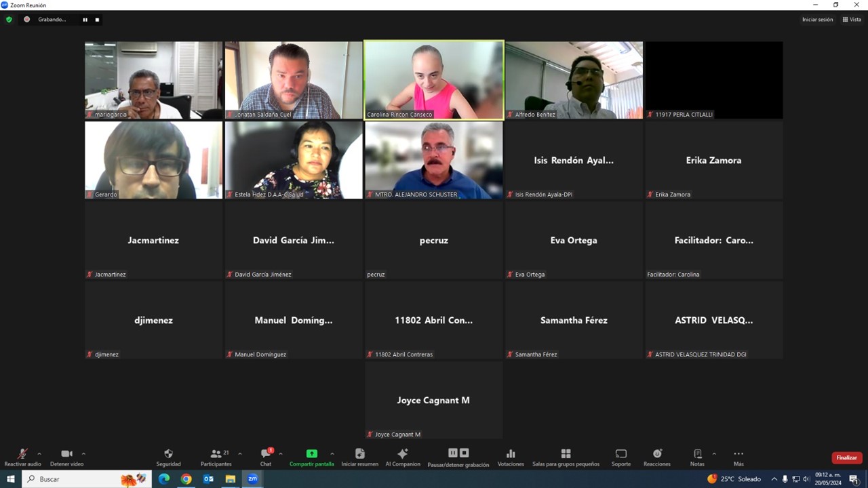Open Google Chrome from the taskbar
This screenshot has height=488, width=868.
tap(186, 479)
